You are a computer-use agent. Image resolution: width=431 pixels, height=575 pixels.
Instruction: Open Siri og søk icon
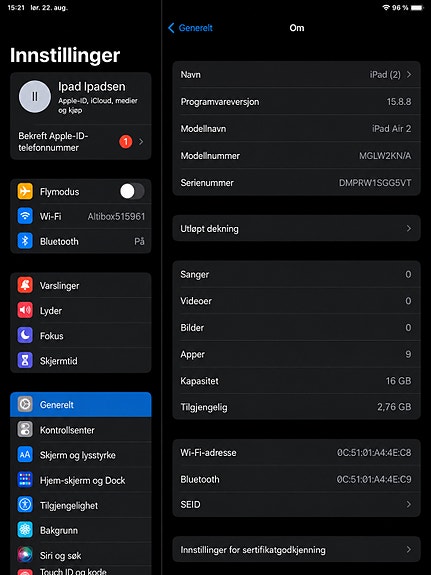click(25, 555)
